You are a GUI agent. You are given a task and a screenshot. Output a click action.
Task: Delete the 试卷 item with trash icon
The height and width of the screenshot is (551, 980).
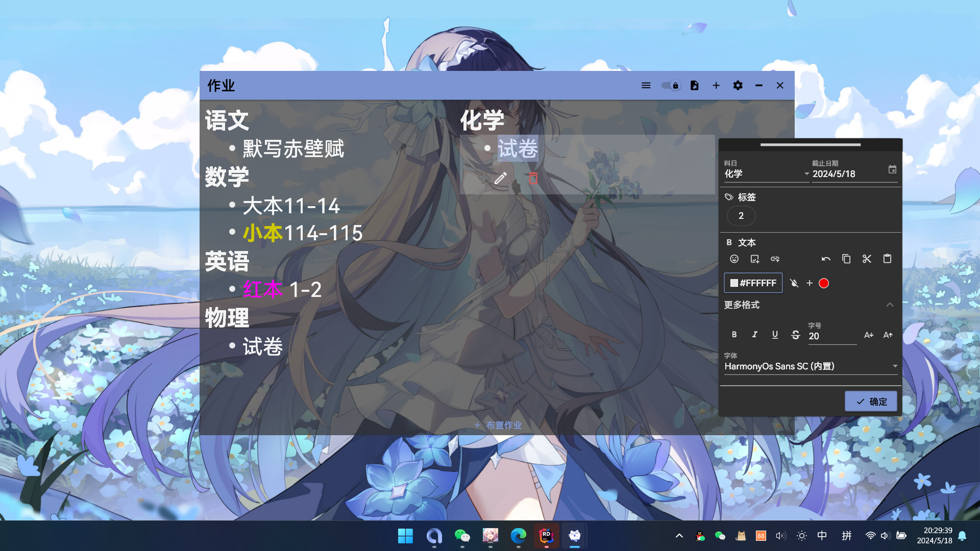point(533,179)
